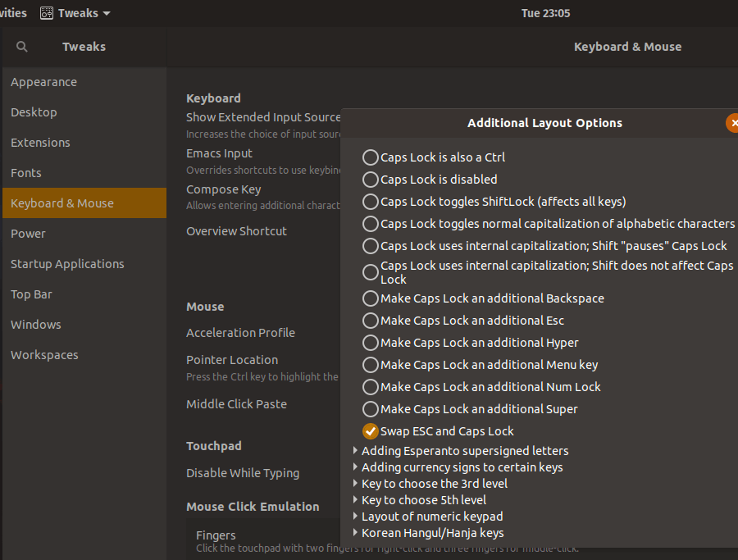Click the Tweaks app icon in top bar

pos(47,13)
